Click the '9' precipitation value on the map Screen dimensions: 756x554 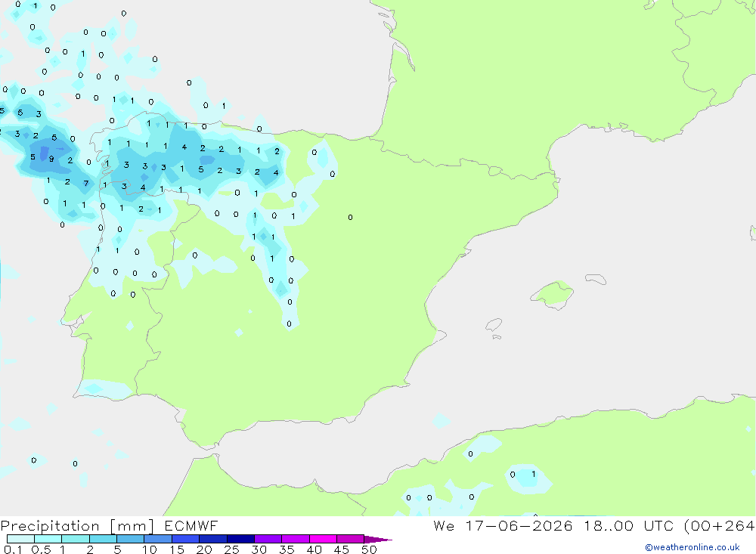pos(51,159)
